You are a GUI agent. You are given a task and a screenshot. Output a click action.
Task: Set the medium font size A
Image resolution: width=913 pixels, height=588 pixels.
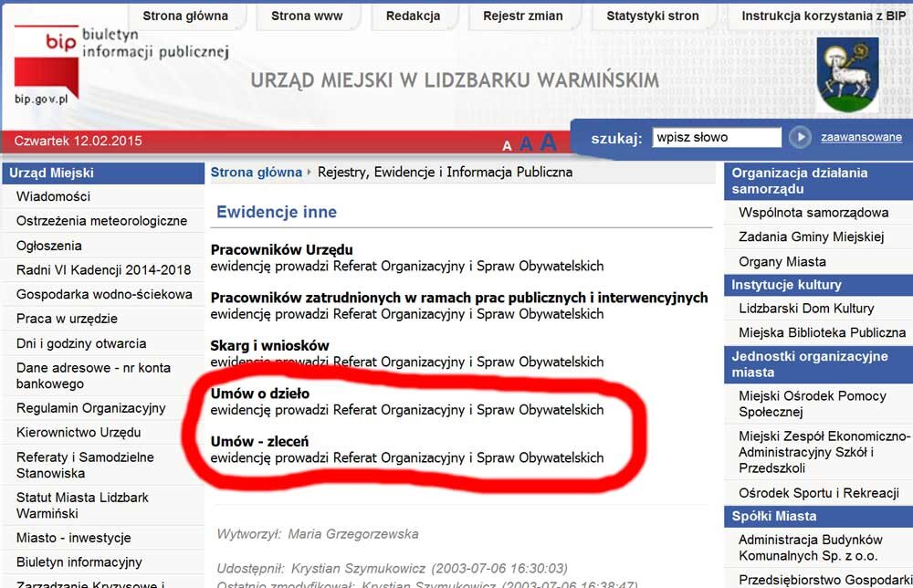click(526, 143)
